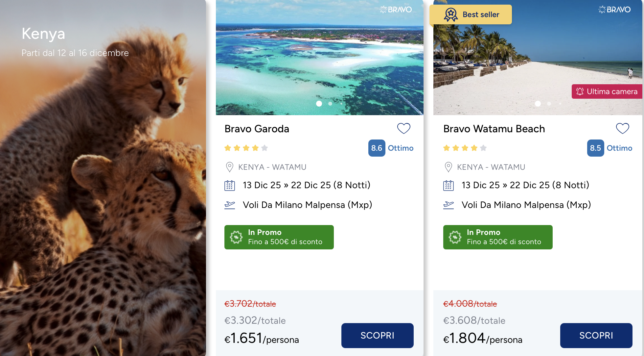This screenshot has width=644, height=356.
Task: Favorite Bravo Garoda with heart icon
Action: click(403, 128)
